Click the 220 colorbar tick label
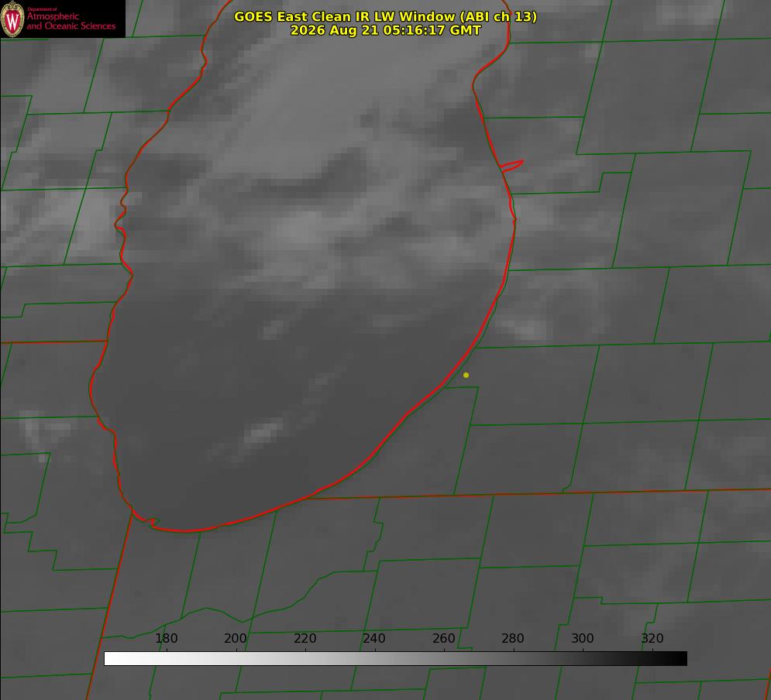The height and width of the screenshot is (700, 771). click(x=305, y=638)
